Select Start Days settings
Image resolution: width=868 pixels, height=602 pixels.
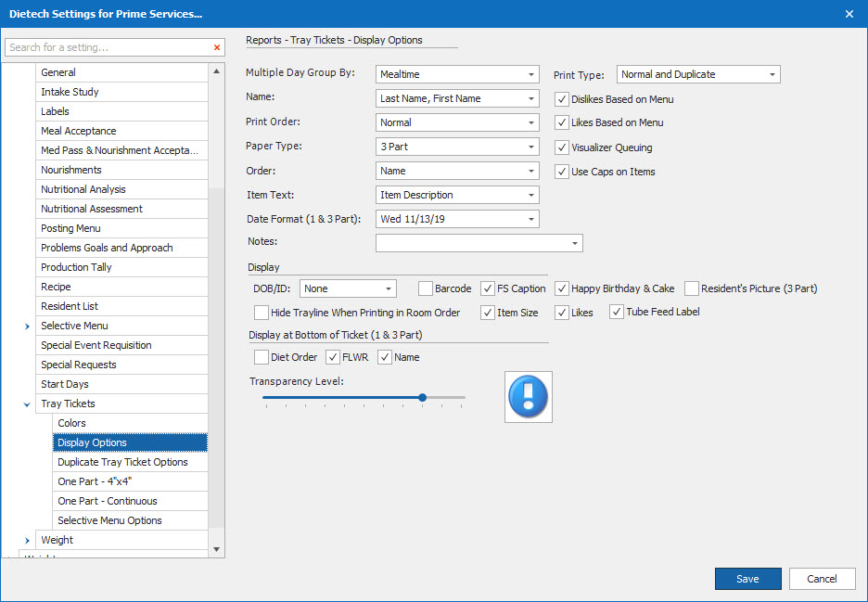tap(121, 384)
